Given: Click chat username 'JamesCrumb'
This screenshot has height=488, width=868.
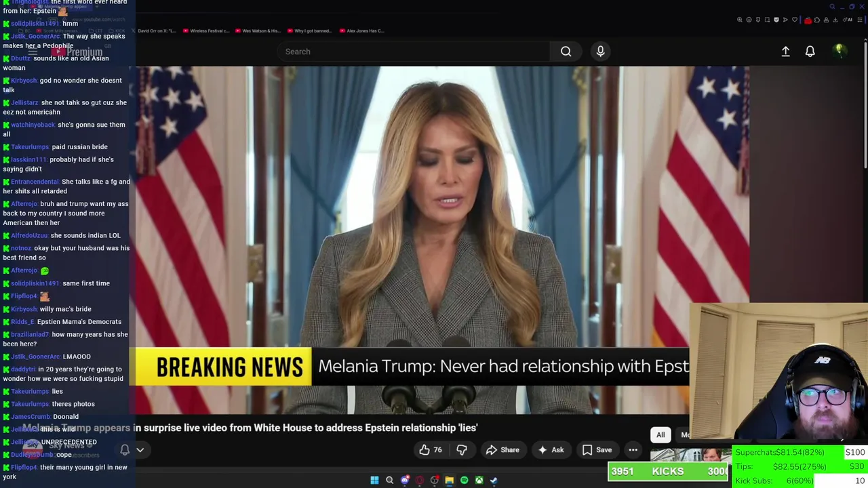Looking at the screenshot, I should point(31,417).
